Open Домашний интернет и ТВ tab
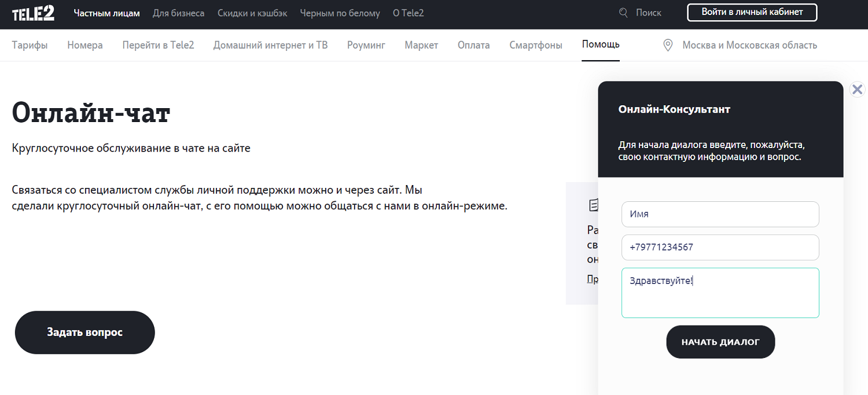The image size is (868, 395). (270, 45)
